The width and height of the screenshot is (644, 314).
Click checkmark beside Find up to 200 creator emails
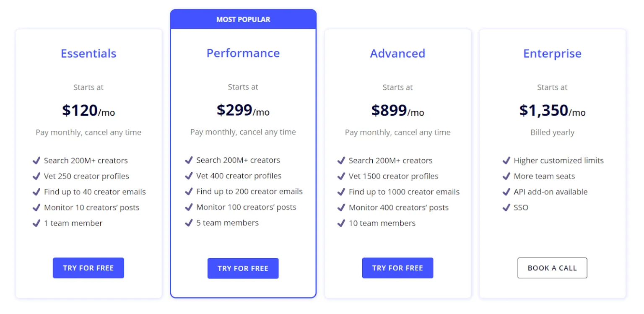tap(189, 192)
